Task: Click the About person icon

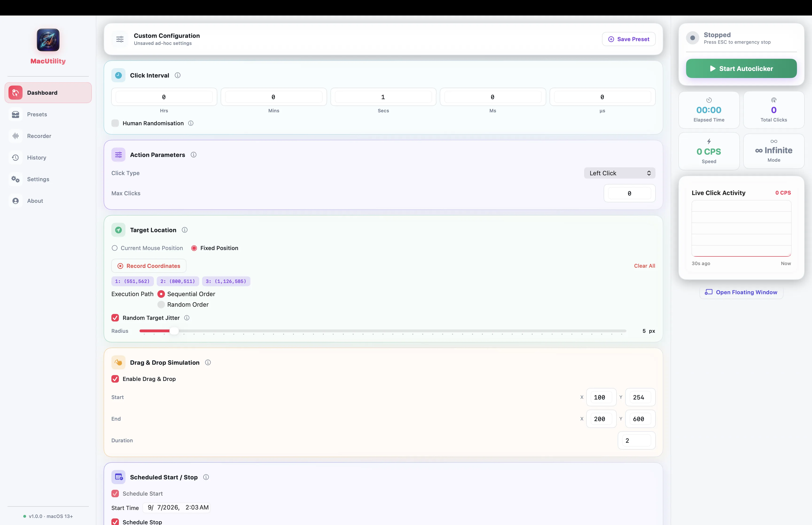Action: coord(16,201)
